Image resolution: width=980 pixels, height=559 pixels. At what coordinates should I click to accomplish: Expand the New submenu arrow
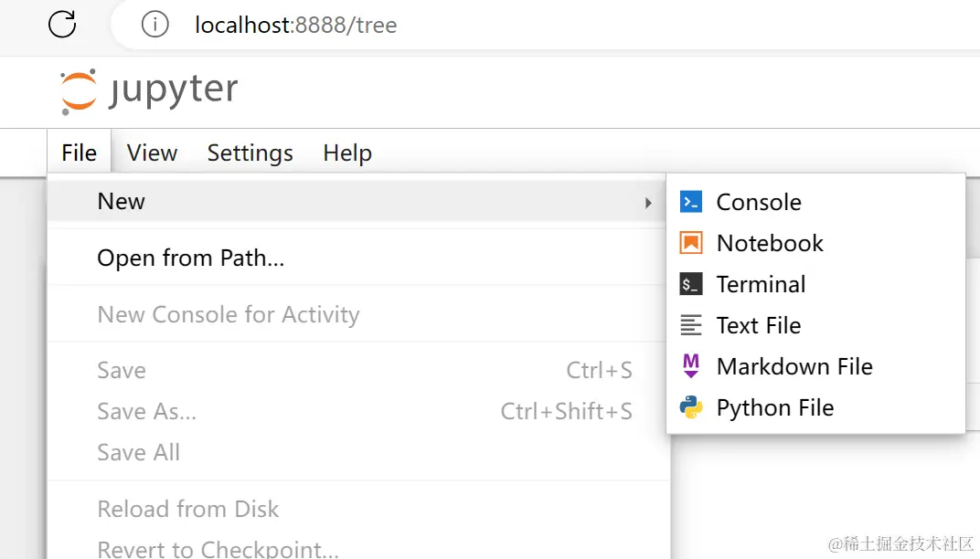point(648,202)
